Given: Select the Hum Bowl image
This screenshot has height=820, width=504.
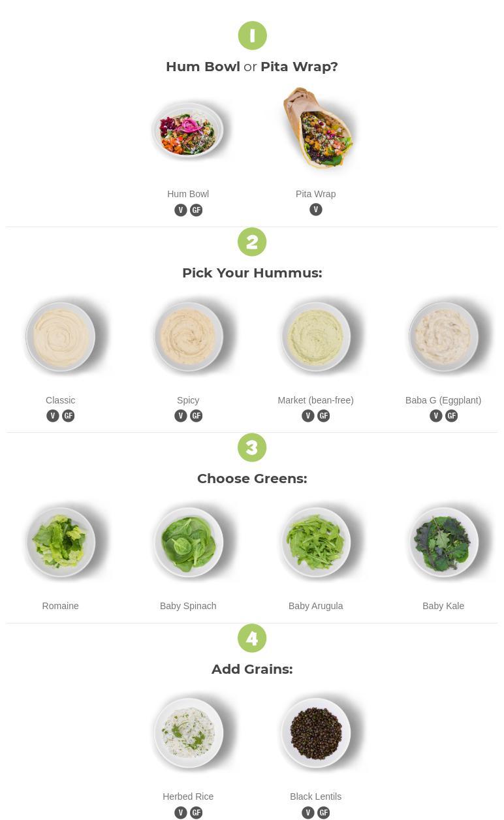Looking at the screenshot, I should tap(188, 131).
